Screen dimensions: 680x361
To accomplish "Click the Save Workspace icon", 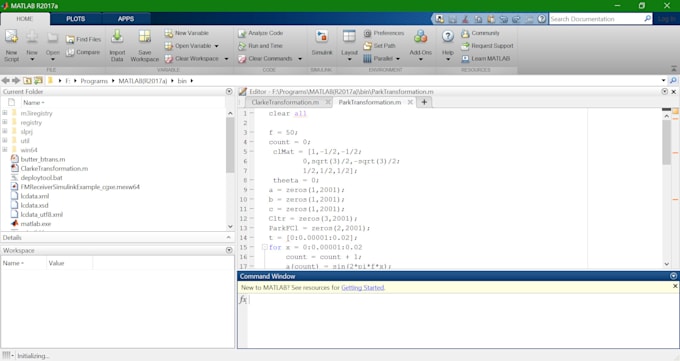I will pyautogui.click(x=144, y=36).
